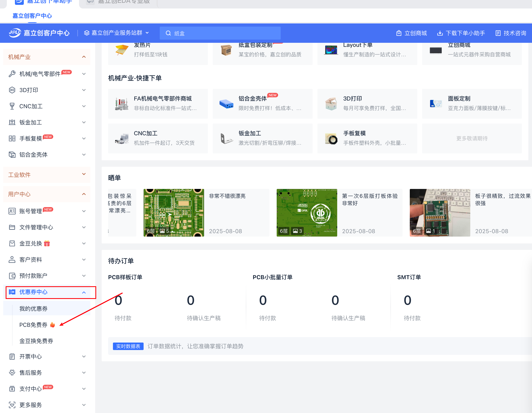Click the CNC加工 sidebar icon
532x413 pixels.
click(12, 106)
